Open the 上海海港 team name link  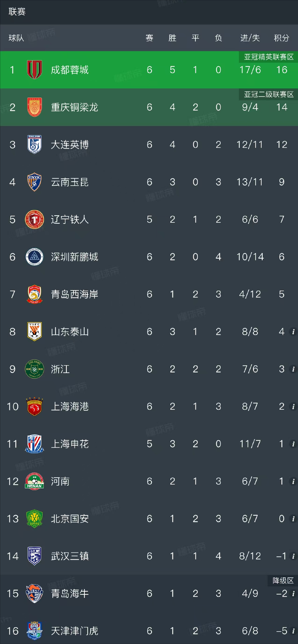[70, 407]
